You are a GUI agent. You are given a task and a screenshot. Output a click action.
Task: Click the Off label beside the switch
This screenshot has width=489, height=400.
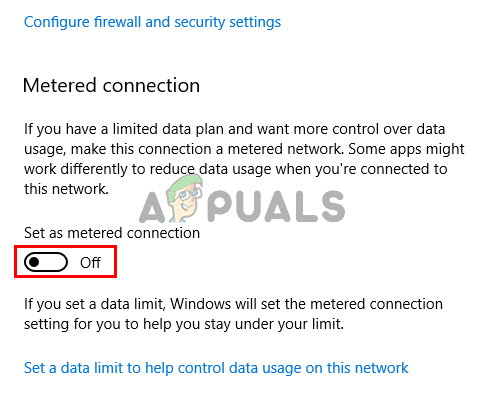coord(90,263)
